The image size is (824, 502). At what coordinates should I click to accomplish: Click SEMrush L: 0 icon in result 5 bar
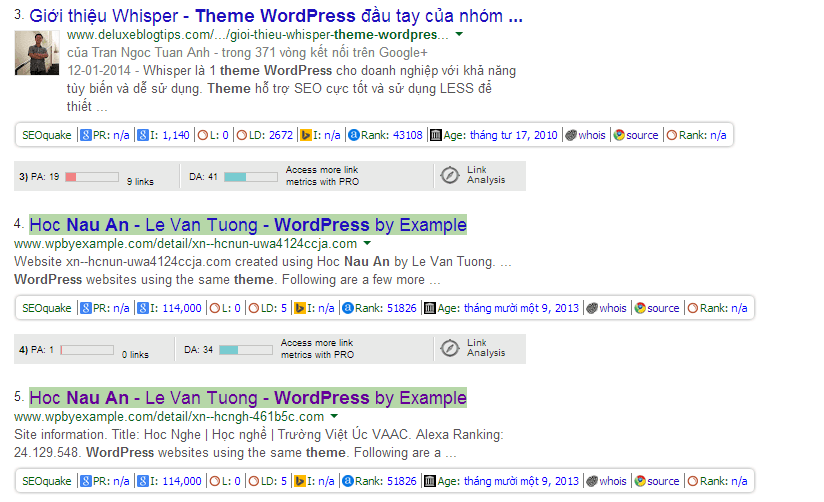[x=215, y=481]
